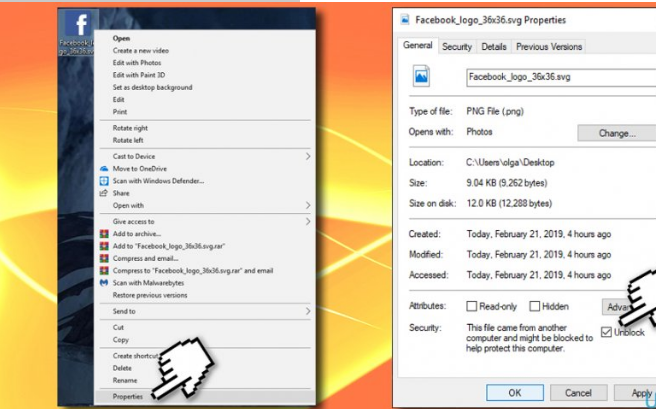This screenshot has height=409, width=656.
Task: Choose Cut from context menu
Action: (118, 327)
